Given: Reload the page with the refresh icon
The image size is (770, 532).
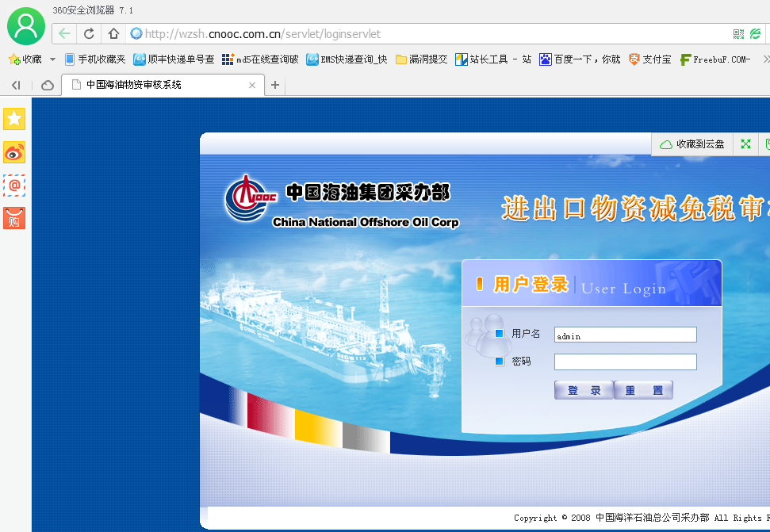Looking at the screenshot, I should pos(89,34).
